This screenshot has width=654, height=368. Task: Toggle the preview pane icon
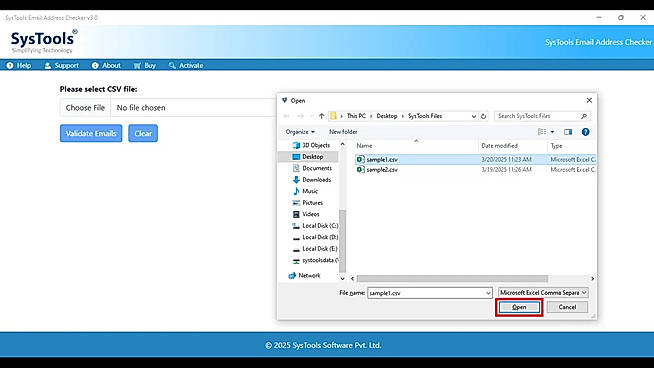(568, 132)
